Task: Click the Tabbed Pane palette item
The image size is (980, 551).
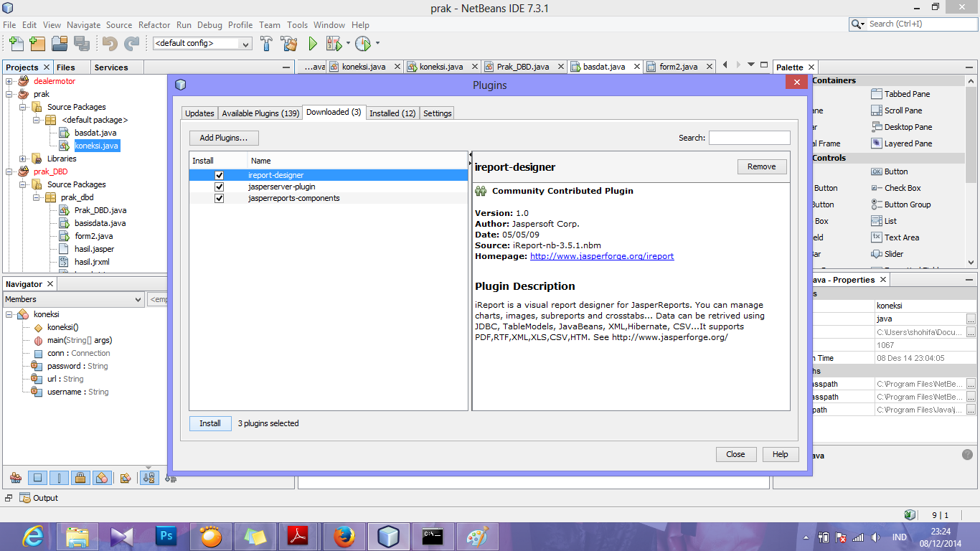Action: click(x=900, y=94)
